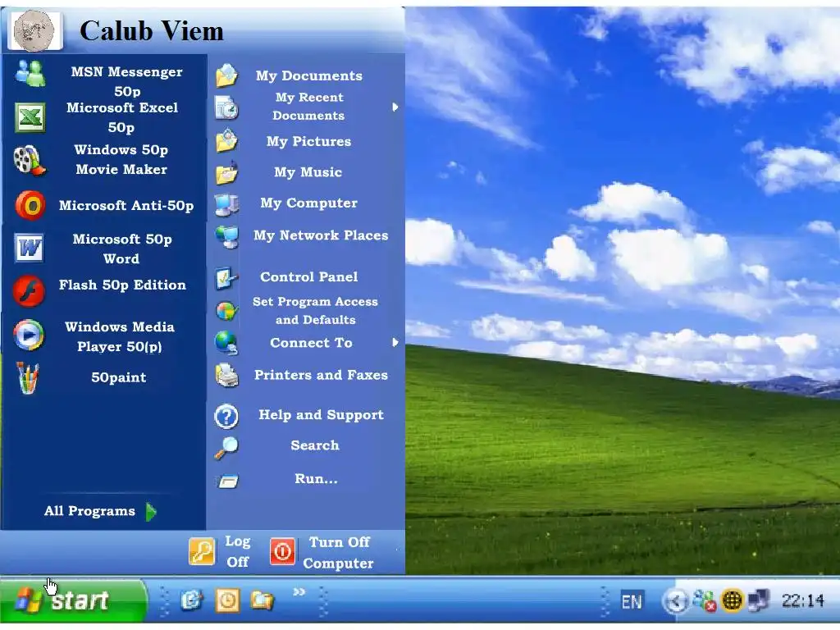The width and height of the screenshot is (840, 630).
Task: Expand hidden system tray icons arrow
Action: [x=676, y=601]
